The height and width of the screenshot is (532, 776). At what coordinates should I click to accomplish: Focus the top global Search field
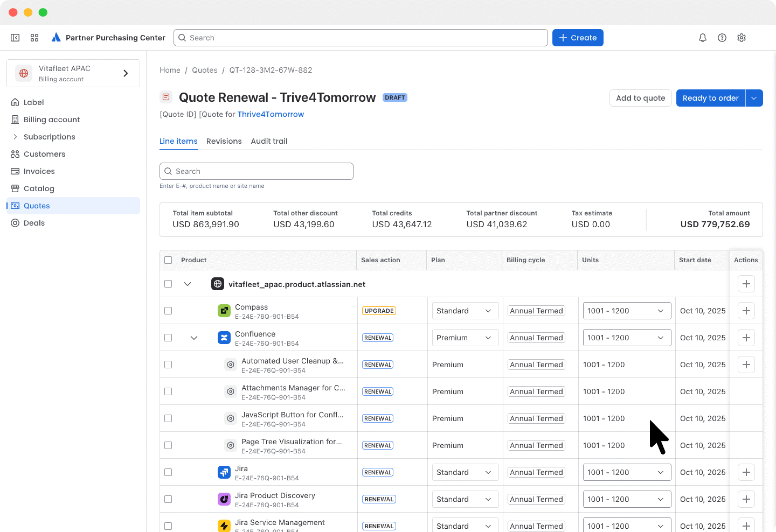click(361, 38)
